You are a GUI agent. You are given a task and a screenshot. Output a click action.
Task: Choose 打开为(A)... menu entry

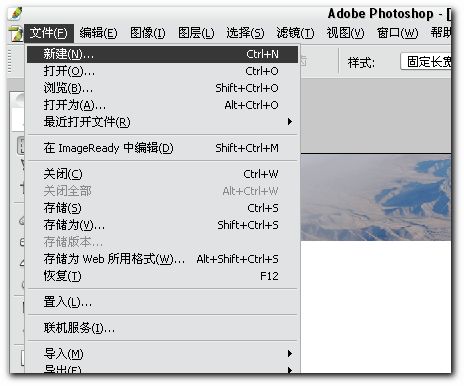pyautogui.click(x=162, y=105)
